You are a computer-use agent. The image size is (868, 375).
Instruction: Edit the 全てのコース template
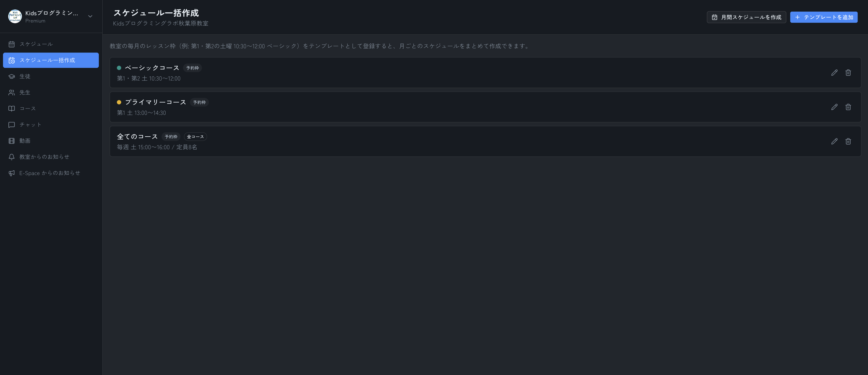click(834, 141)
